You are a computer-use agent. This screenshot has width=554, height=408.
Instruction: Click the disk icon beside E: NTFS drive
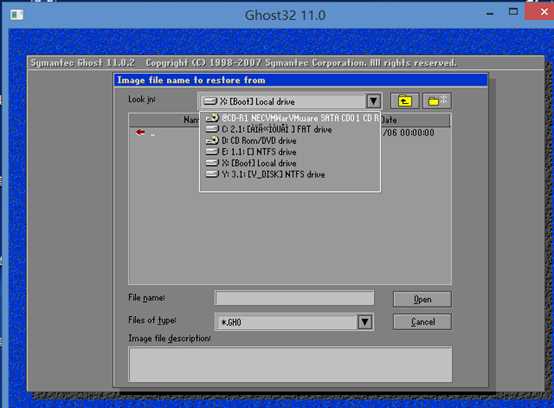(x=212, y=152)
